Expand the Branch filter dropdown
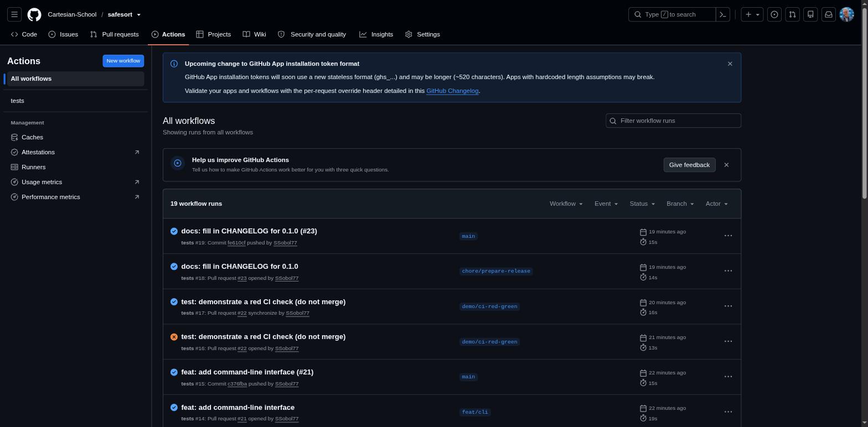This screenshot has height=427, width=868. (x=680, y=204)
